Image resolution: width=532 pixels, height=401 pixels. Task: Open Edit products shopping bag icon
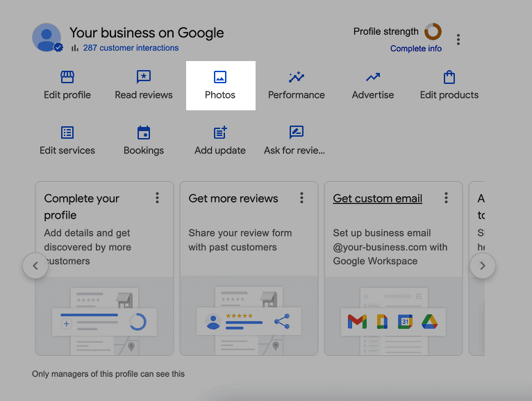449,77
